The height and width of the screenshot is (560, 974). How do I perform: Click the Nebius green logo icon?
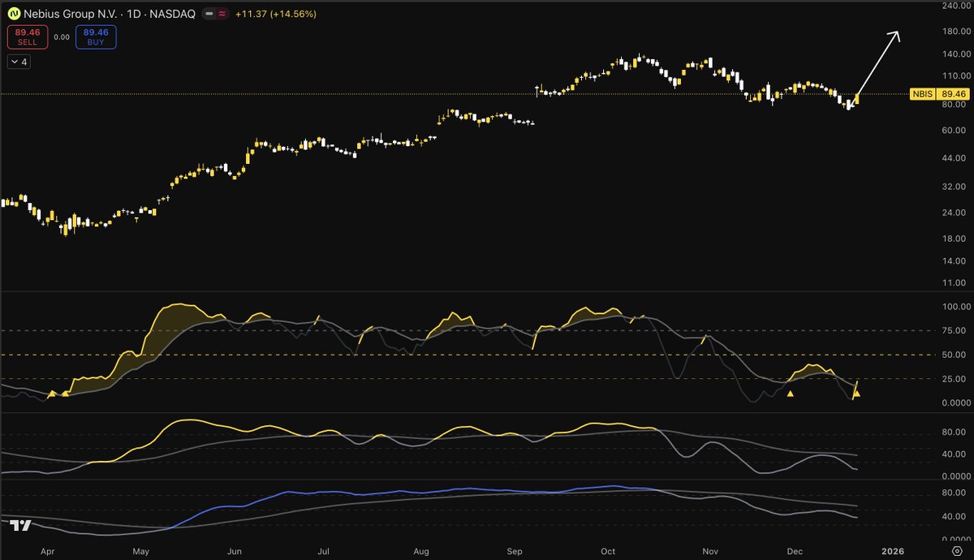tap(14, 15)
